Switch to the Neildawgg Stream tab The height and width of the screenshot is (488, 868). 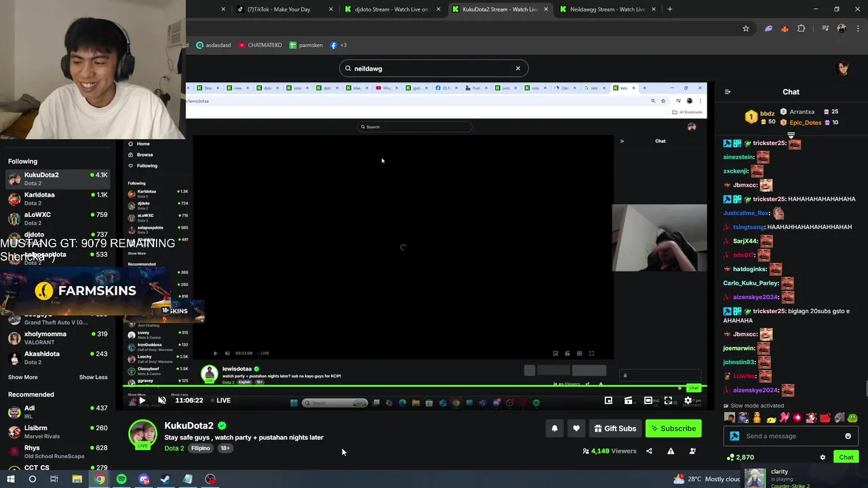pyautogui.click(x=608, y=9)
